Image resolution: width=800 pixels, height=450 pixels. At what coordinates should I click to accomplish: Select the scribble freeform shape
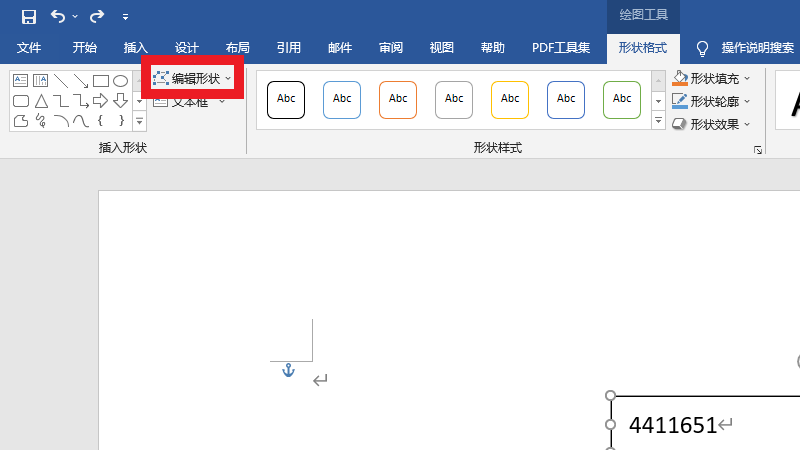41,121
